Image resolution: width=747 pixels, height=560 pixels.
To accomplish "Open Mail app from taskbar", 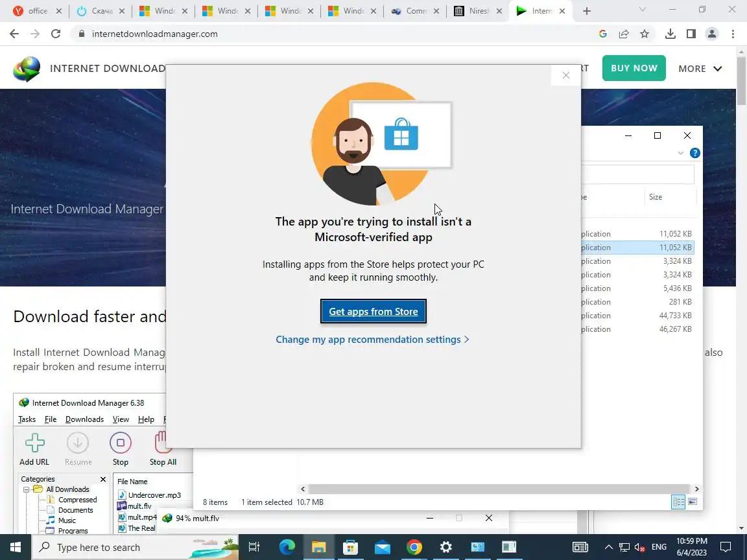I will [x=382, y=547].
